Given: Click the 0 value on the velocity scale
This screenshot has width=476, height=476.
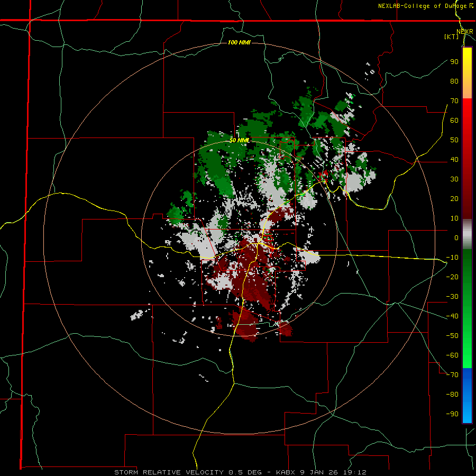Looking at the screenshot, I should (456, 237).
